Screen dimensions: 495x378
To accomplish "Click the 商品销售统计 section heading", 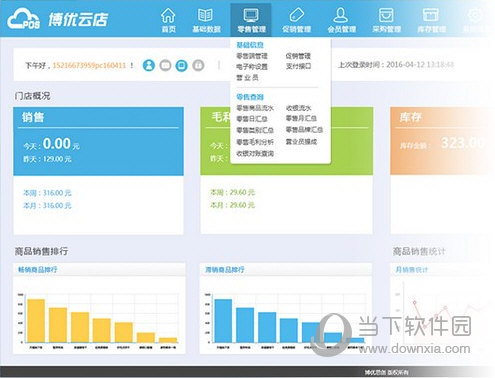I will (419, 251).
